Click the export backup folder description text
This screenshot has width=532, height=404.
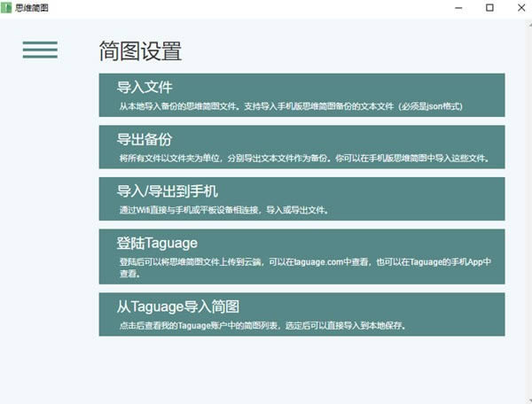pos(303,159)
